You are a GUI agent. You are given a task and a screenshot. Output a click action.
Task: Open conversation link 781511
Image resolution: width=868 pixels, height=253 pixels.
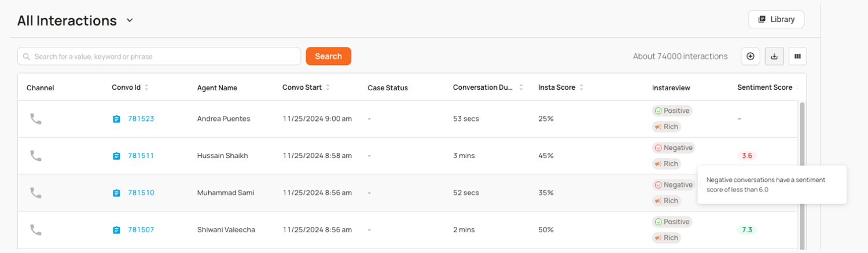[x=141, y=156]
